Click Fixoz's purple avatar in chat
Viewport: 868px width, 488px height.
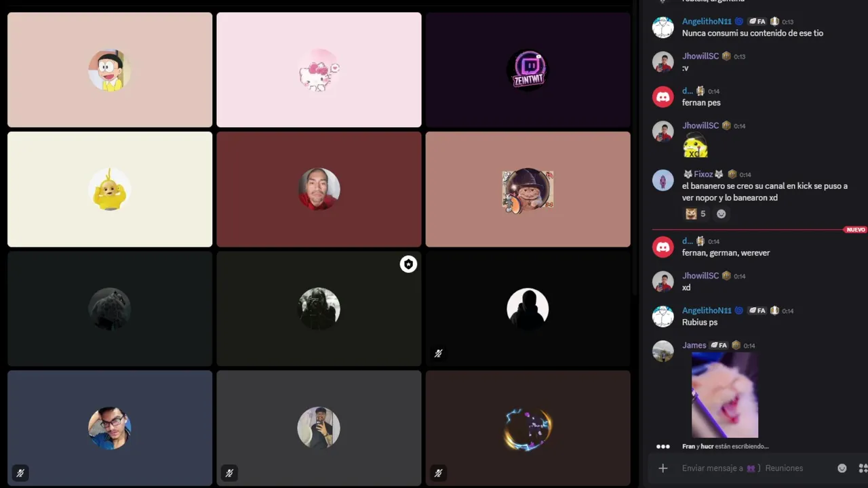tap(663, 180)
